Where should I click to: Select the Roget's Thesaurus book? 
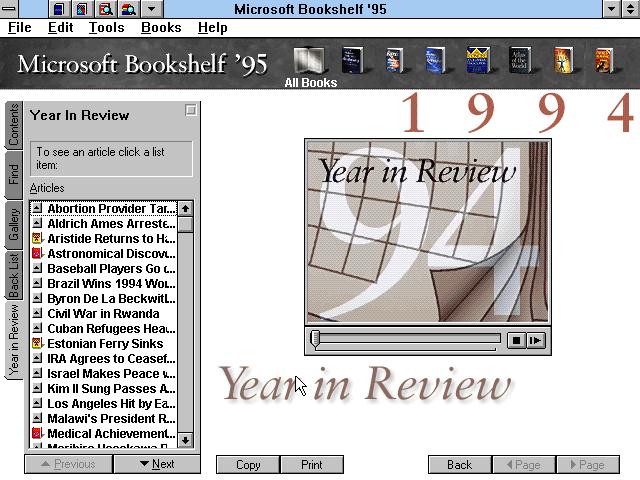(x=393, y=60)
